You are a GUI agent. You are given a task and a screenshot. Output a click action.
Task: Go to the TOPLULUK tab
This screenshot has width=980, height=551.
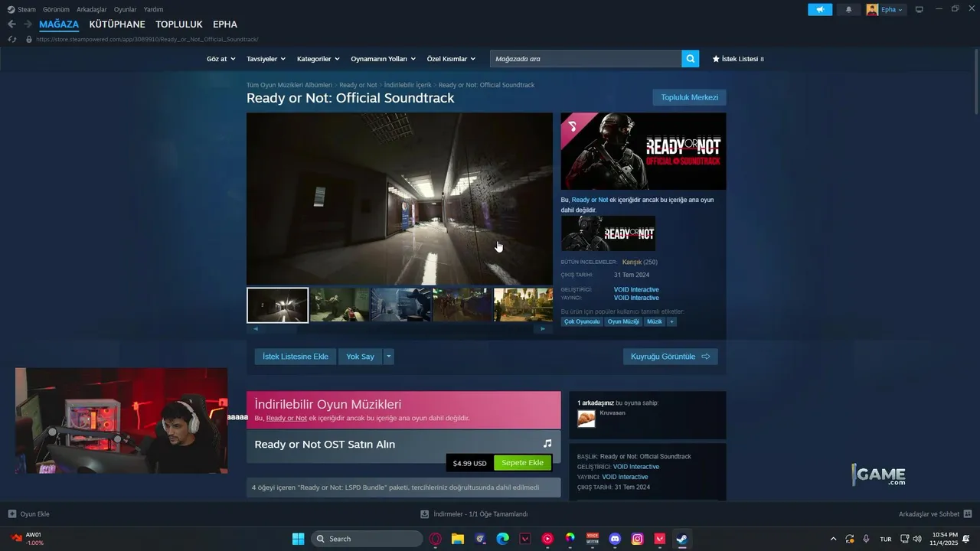[179, 24]
